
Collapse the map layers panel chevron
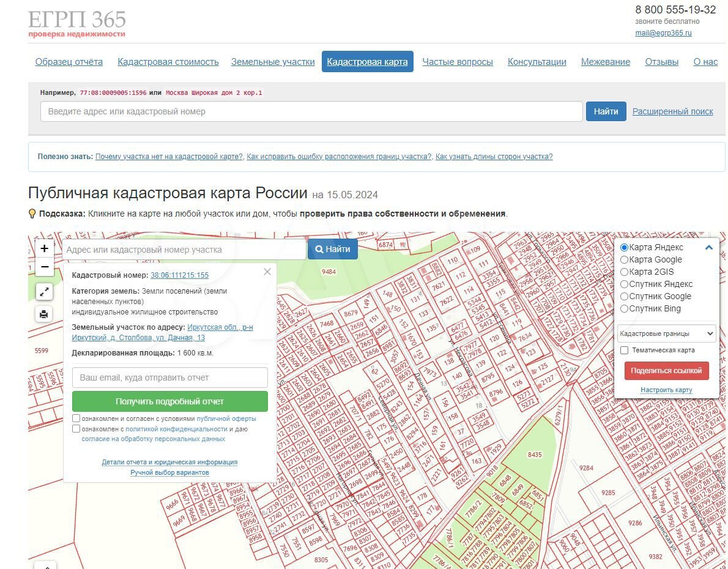[709, 248]
